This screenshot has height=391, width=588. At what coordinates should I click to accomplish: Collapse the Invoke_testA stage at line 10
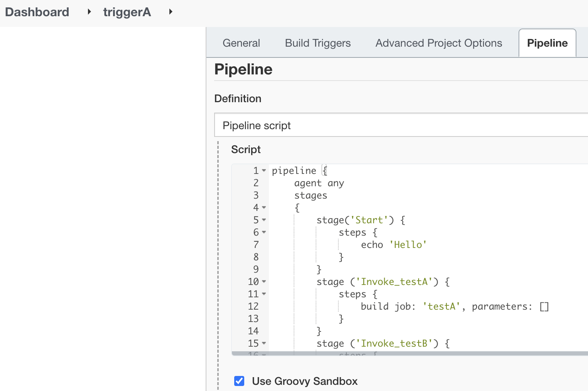tap(264, 281)
